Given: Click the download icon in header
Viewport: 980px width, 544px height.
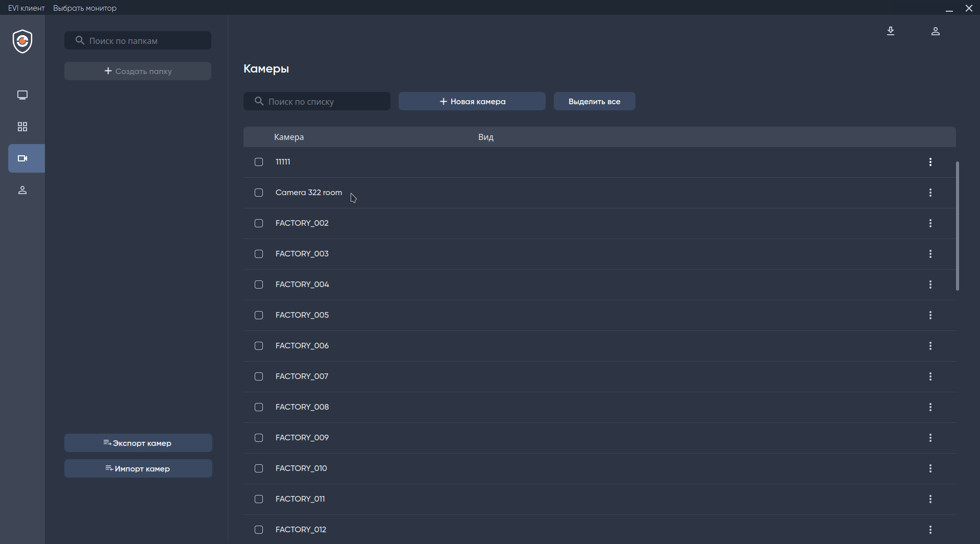Looking at the screenshot, I should 891,31.
